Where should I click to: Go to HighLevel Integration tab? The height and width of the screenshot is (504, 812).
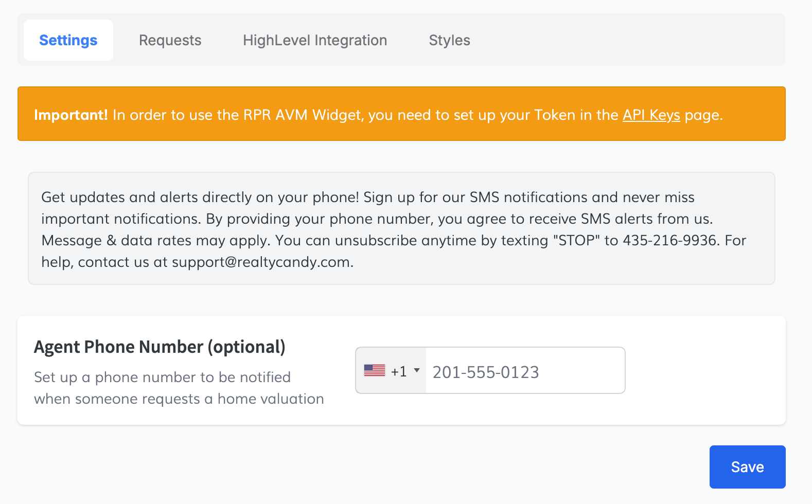point(315,40)
